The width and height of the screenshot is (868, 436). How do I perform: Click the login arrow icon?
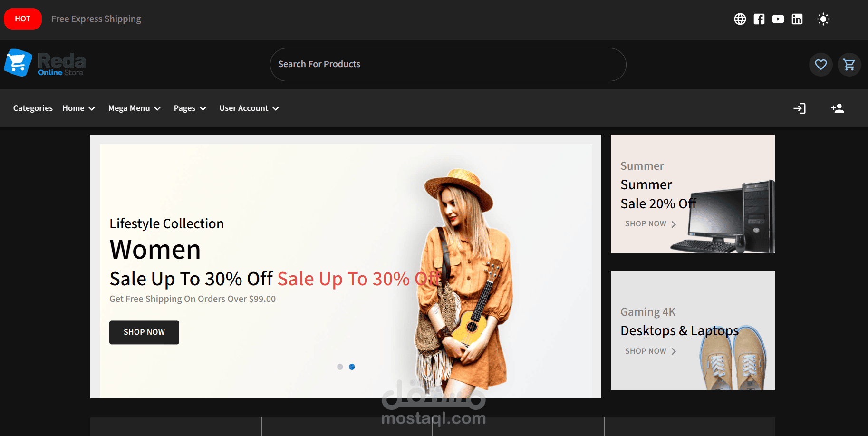(x=800, y=108)
